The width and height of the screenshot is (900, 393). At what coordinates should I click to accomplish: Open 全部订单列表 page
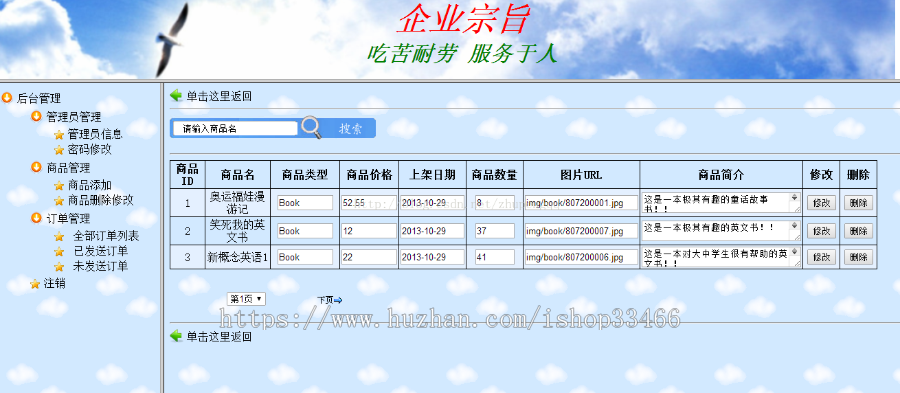coord(106,236)
